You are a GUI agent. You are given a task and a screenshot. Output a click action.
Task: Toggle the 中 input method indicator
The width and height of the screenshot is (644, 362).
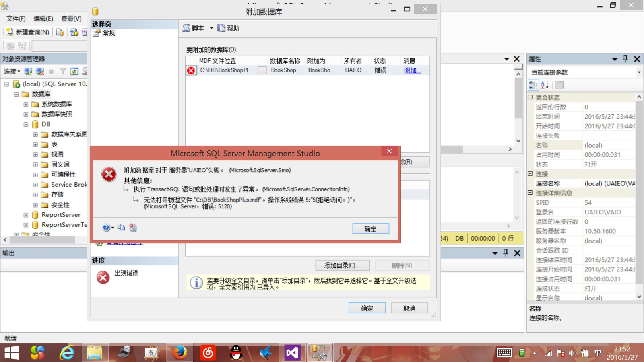598,353
